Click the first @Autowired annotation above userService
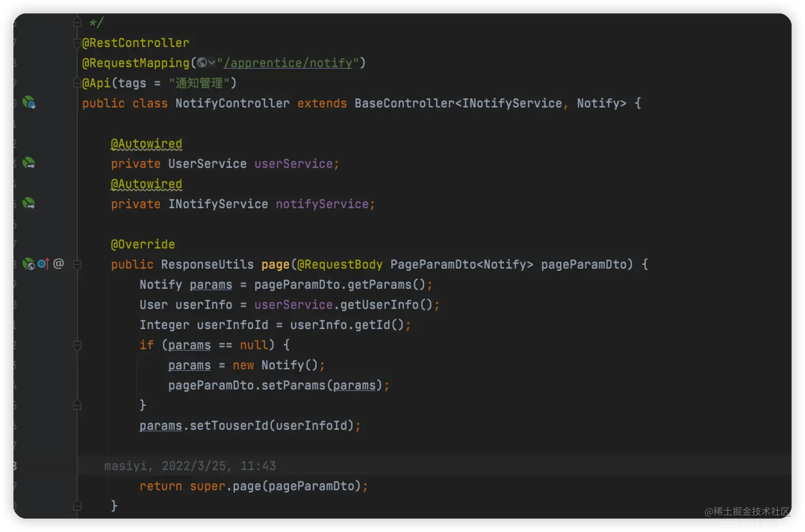The image size is (805, 532). pyautogui.click(x=146, y=144)
